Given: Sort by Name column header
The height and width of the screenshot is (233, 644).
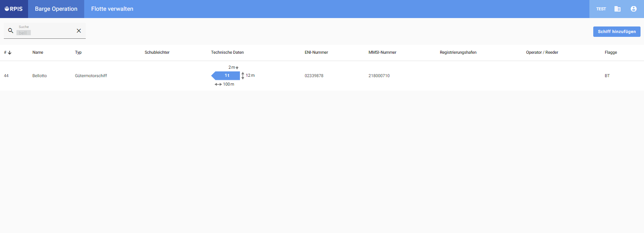Looking at the screenshot, I should coord(38,53).
